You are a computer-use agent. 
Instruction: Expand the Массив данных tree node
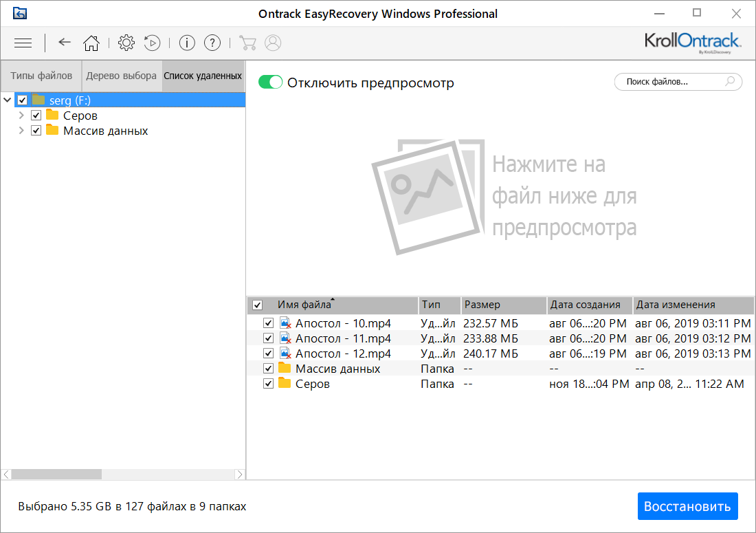click(21, 131)
